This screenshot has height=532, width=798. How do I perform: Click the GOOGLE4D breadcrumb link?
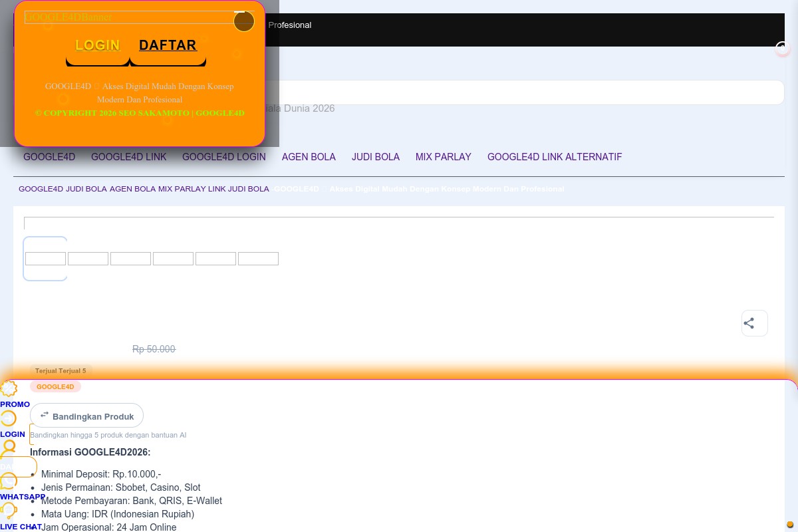click(41, 189)
